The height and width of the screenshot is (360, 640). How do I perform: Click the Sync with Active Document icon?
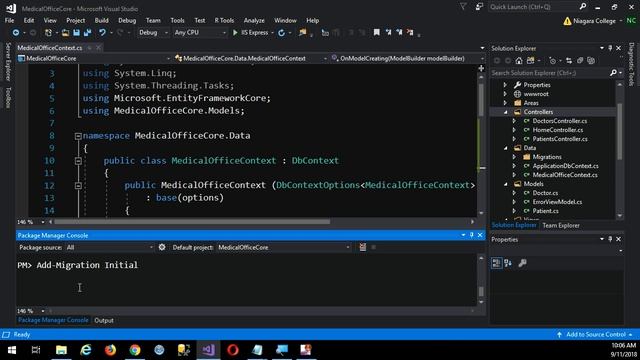(569, 61)
